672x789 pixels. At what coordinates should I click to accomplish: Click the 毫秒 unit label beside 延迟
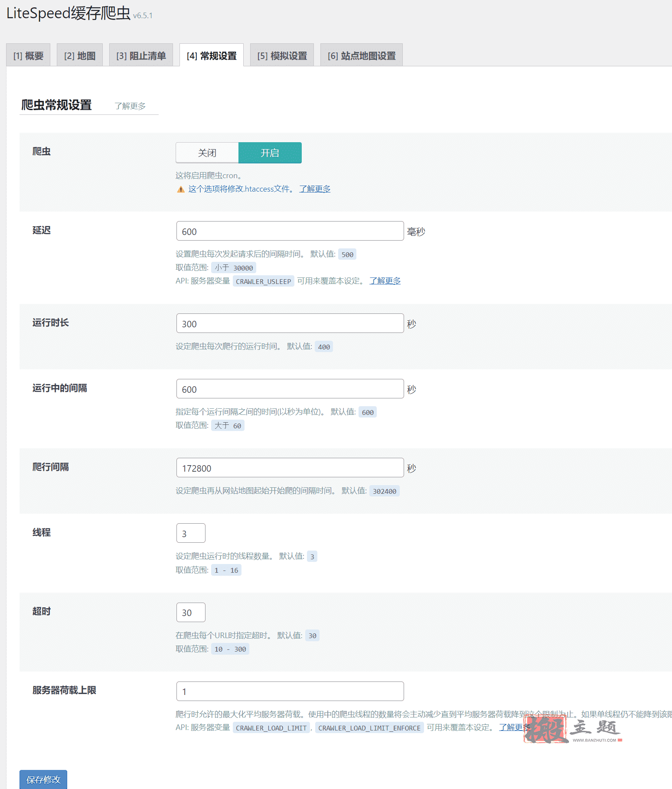416,231
